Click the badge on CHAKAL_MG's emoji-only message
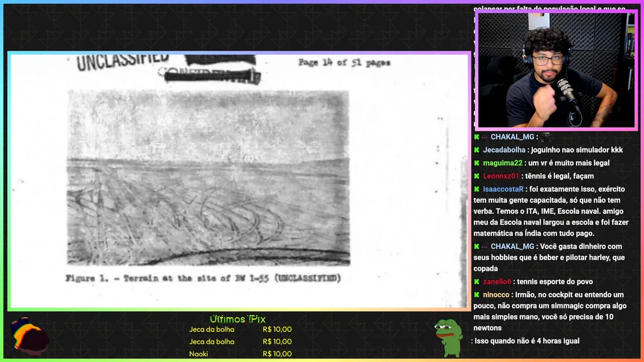Image resolution: width=644 pixels, height=362 pixels. pos(485,137)
